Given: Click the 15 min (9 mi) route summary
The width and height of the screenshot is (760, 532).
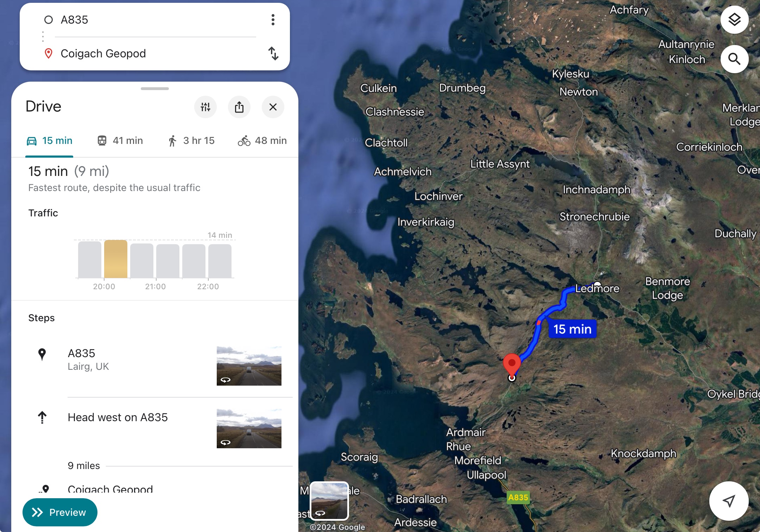Looking at the screenshot, I should (x=69, y=171).
